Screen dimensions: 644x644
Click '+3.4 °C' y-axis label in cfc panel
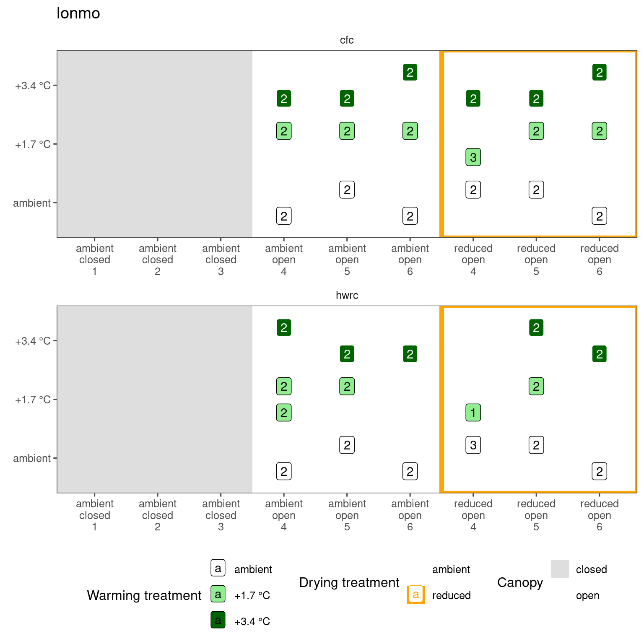pos(33,86)
